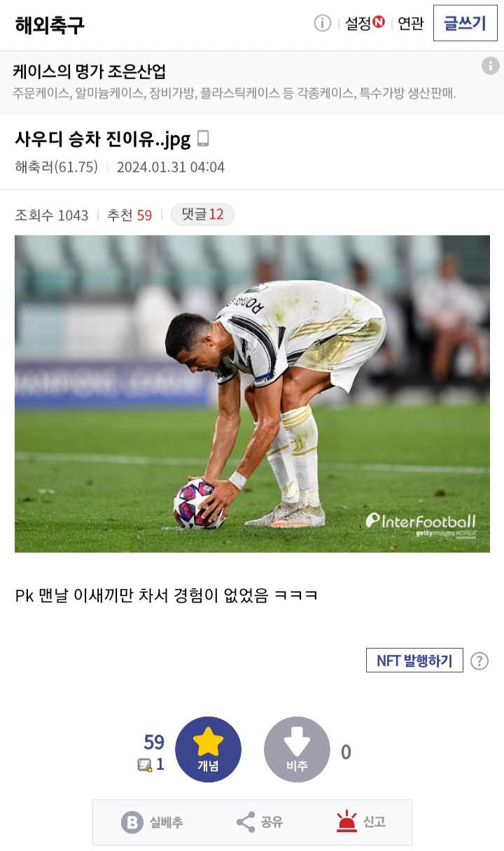Click the question mark help icon beside NFT

coord(479,660)
